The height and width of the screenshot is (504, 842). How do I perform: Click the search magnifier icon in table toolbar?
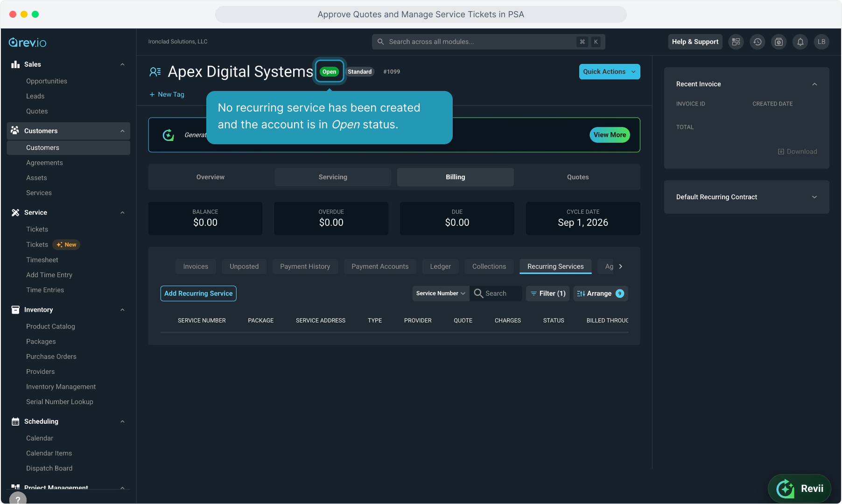(478, 294)
